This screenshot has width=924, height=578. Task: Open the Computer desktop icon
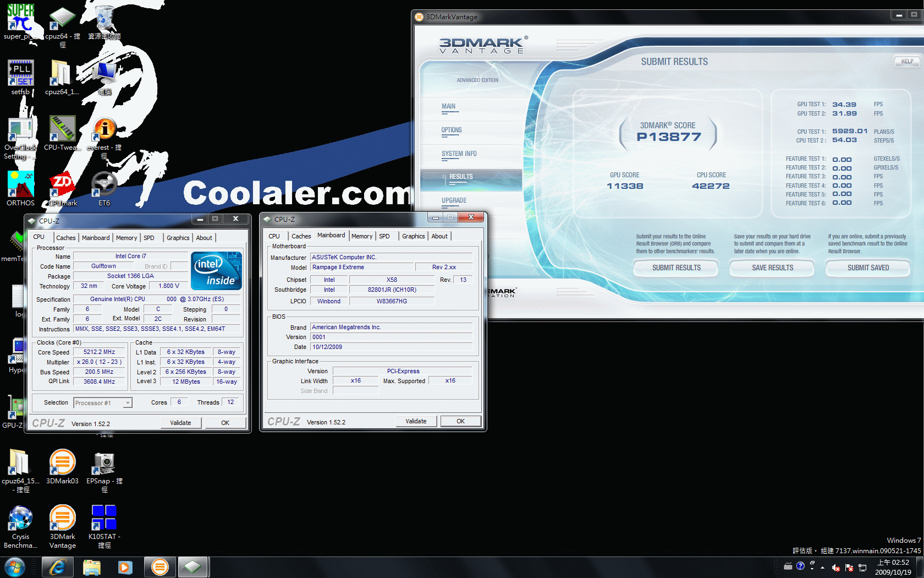104,77
